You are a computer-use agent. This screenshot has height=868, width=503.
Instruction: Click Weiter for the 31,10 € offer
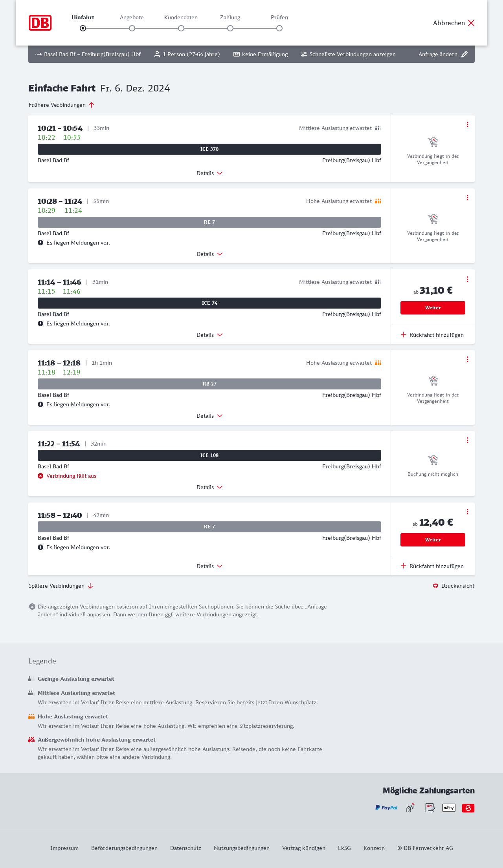click(433, 308)
